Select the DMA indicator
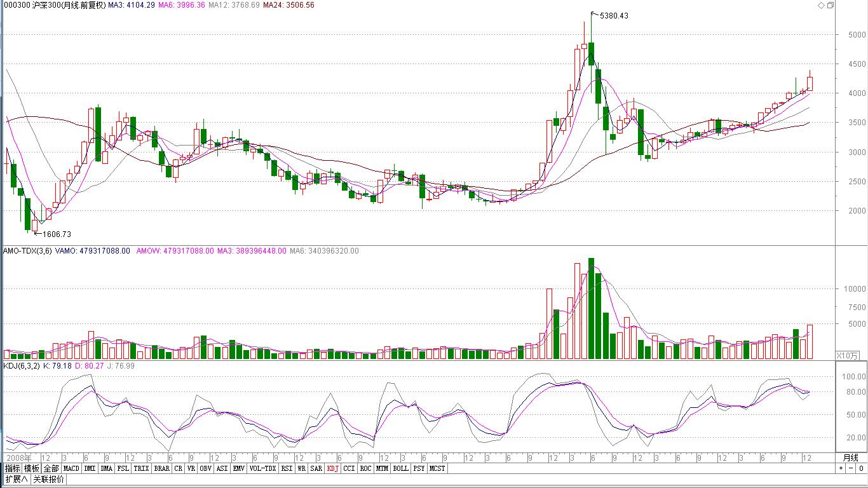 click(x=106, y=468)
